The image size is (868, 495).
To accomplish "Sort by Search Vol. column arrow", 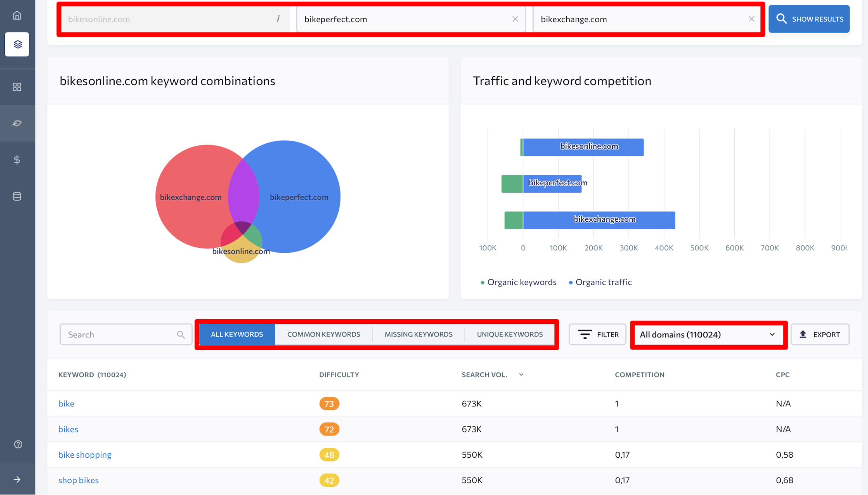I will pyautogui.click(x=521, y=375).
